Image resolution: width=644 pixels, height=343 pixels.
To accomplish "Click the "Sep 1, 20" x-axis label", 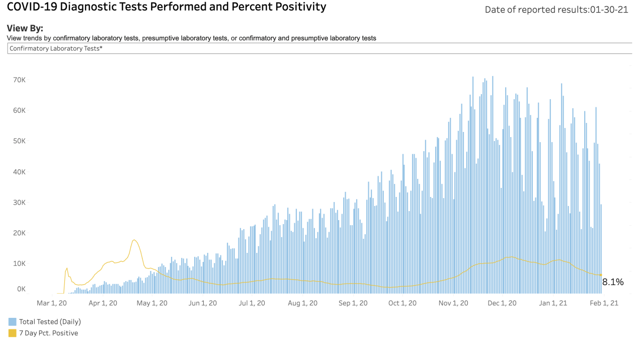I will click(x=353, y=303).
